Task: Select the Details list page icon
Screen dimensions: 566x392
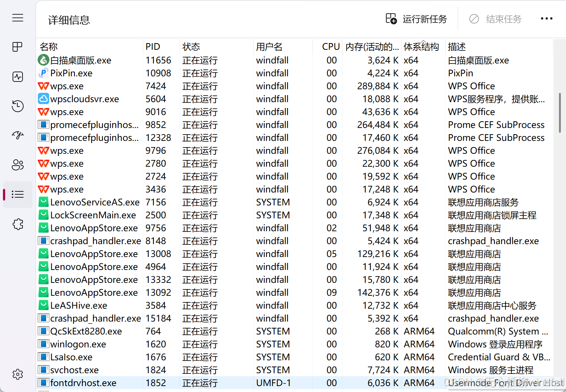Action: [x=17, y=194]
